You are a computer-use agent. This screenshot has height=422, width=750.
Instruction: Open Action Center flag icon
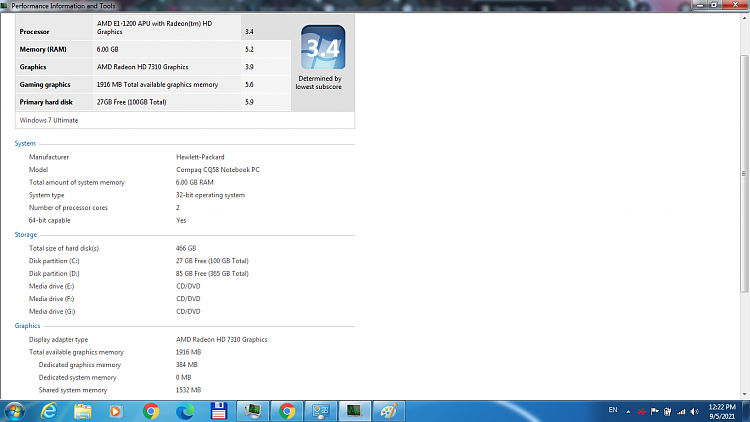(x=655, y=411)
